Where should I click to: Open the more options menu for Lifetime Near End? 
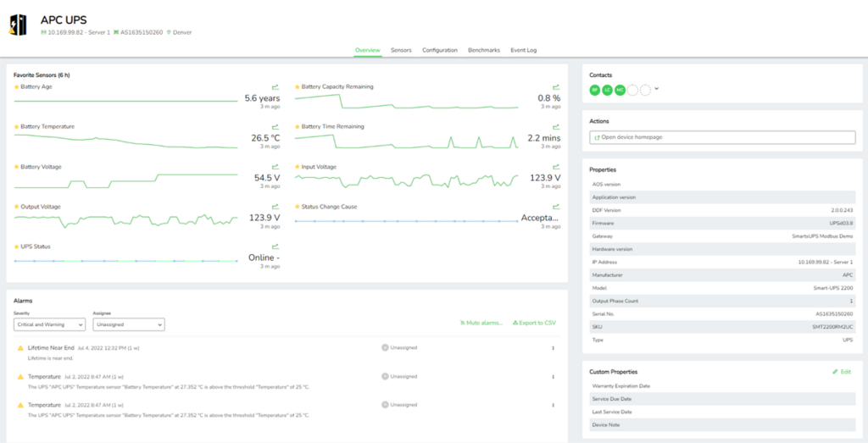(553, 348)
